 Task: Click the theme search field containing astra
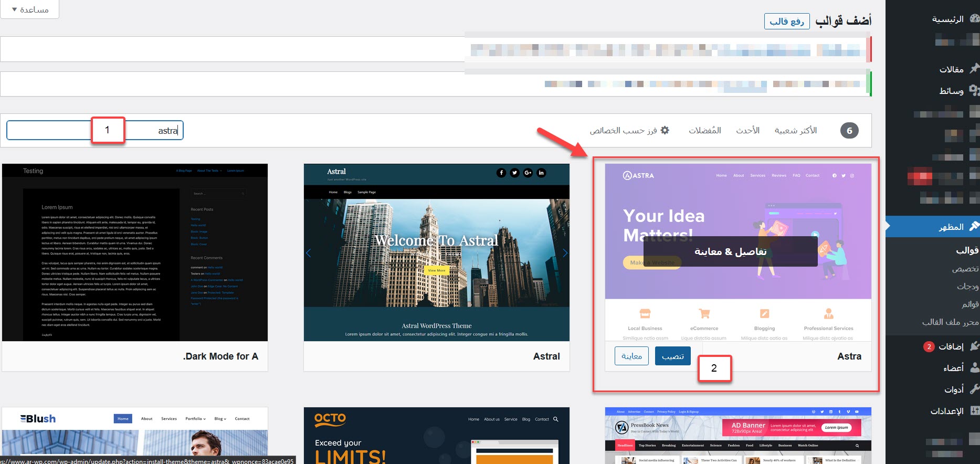(152, 130)
